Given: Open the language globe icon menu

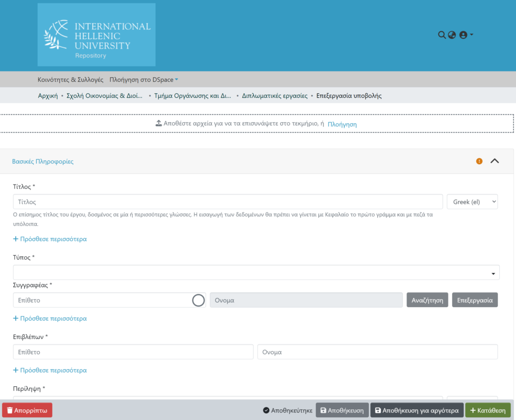Looking at the screenshot, I should point(451,35).
